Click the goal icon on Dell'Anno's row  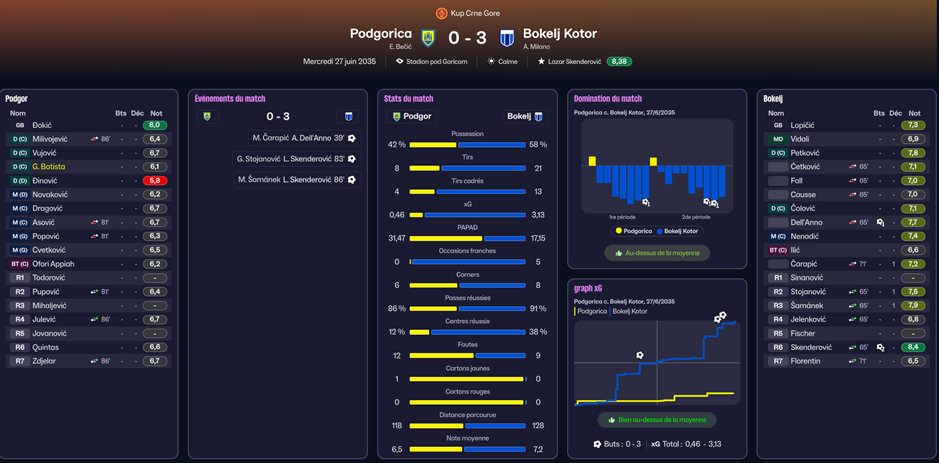[880, 222]
